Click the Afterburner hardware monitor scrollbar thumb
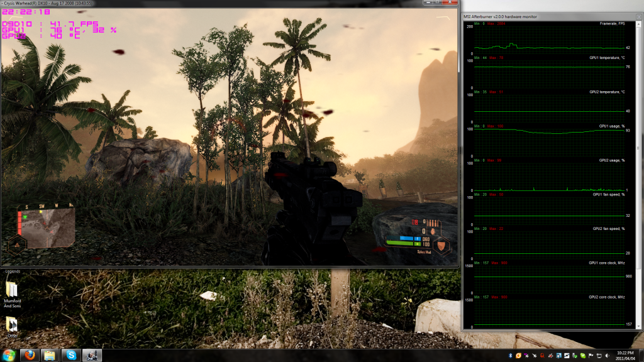Screen dimensions: 644x362 point(639,148)
